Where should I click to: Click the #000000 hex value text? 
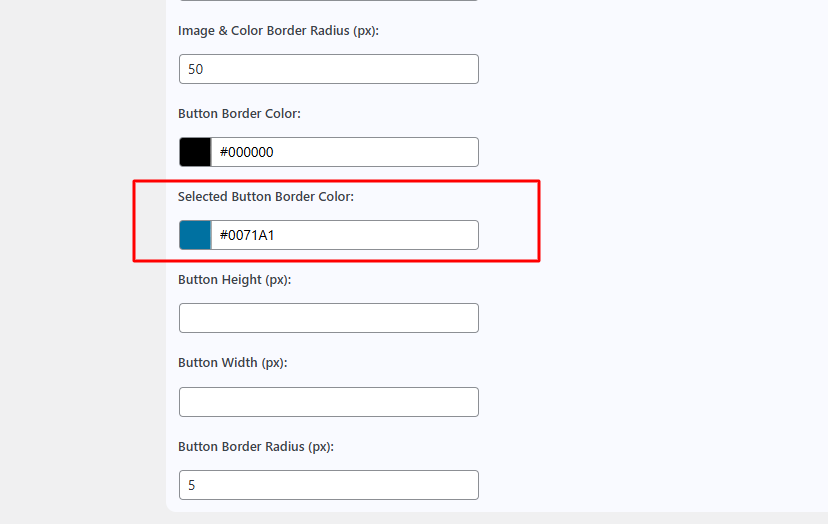tap(246, 152)
